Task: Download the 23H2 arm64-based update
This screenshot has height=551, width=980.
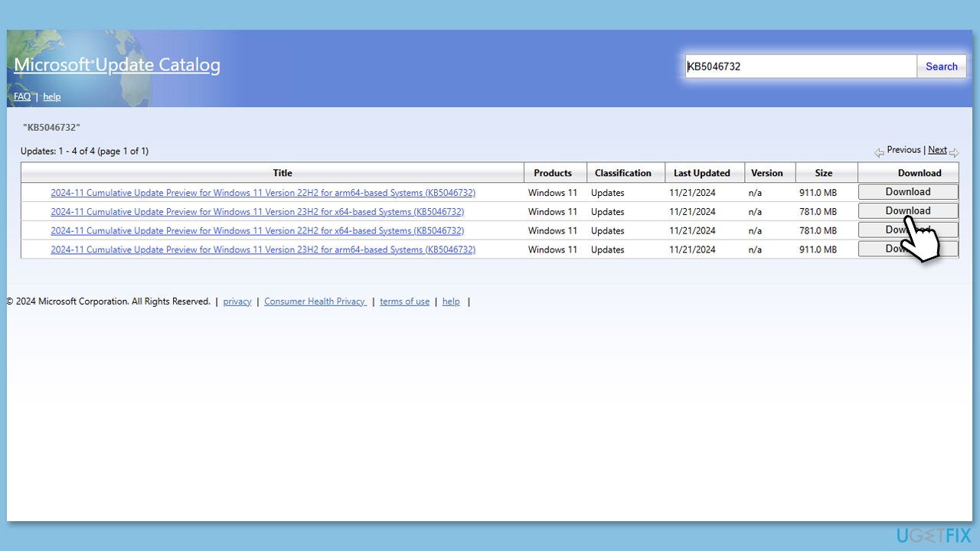Action: [908, 249]
